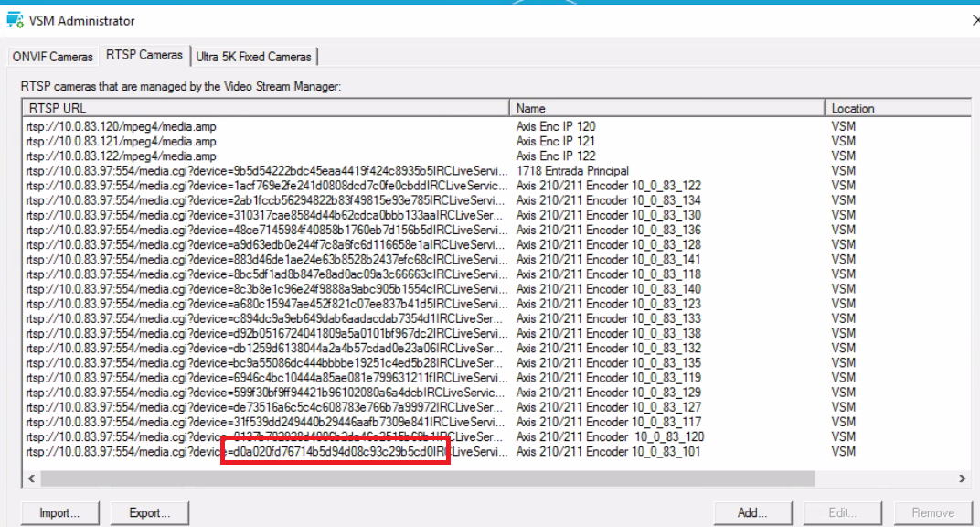This screenshot has height=527, width=980.
Task: Select Axis 210/211 Encoder 10_0_83_130
Action: (608, 216)
